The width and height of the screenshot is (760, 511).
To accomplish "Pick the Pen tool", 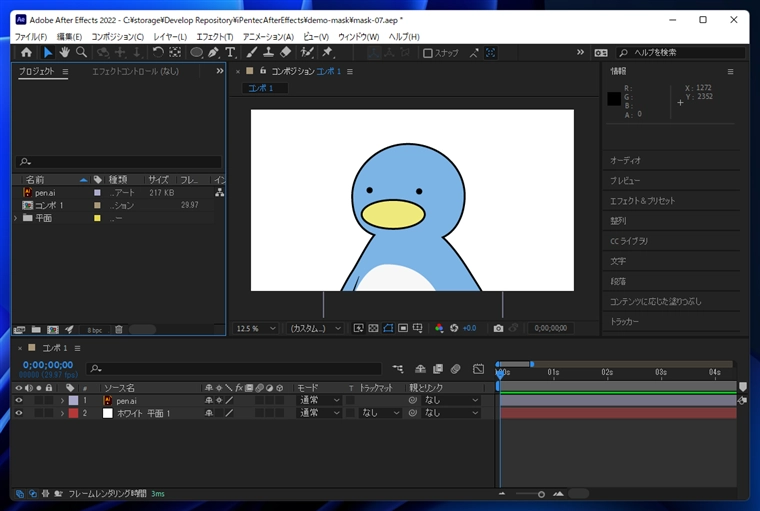I will [213, 52].
